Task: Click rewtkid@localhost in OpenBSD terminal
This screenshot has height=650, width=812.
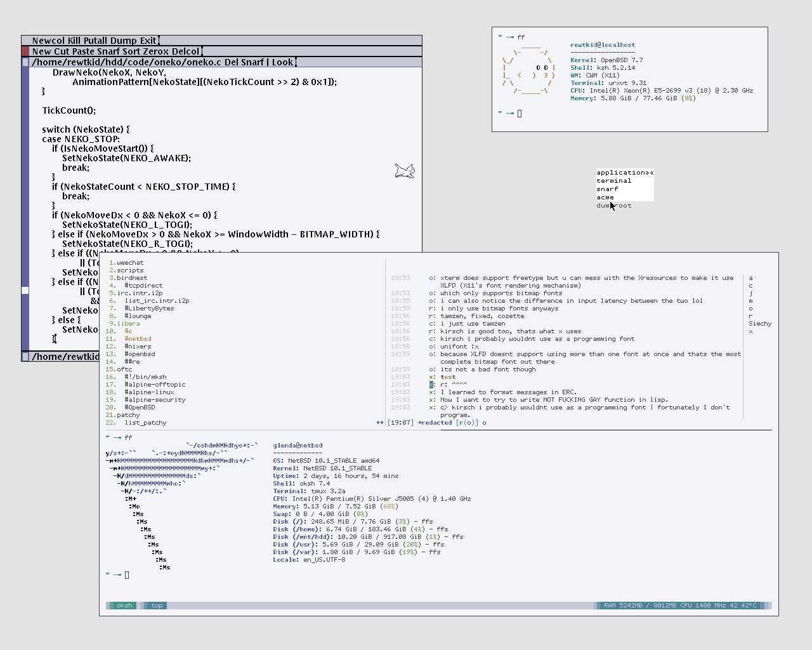Action: click(603, 45)
